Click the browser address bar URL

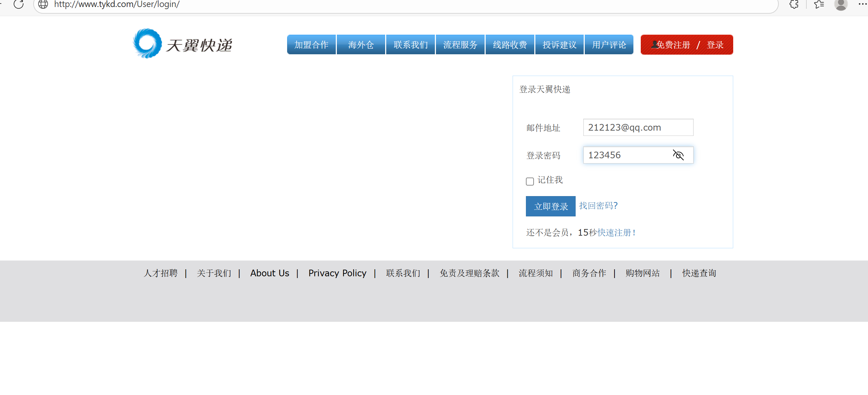point(117,4)
